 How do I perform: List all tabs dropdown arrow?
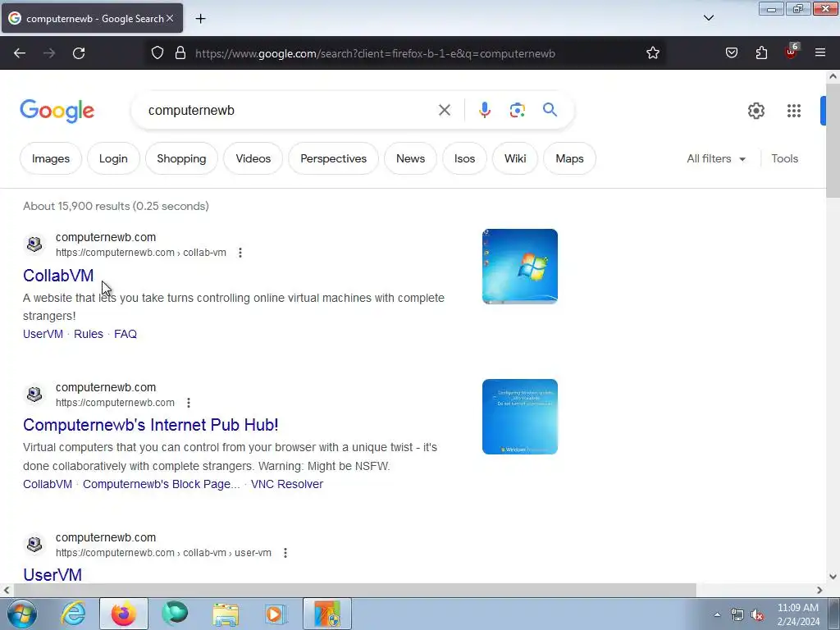pyautogui.click(x=708, y=18)
